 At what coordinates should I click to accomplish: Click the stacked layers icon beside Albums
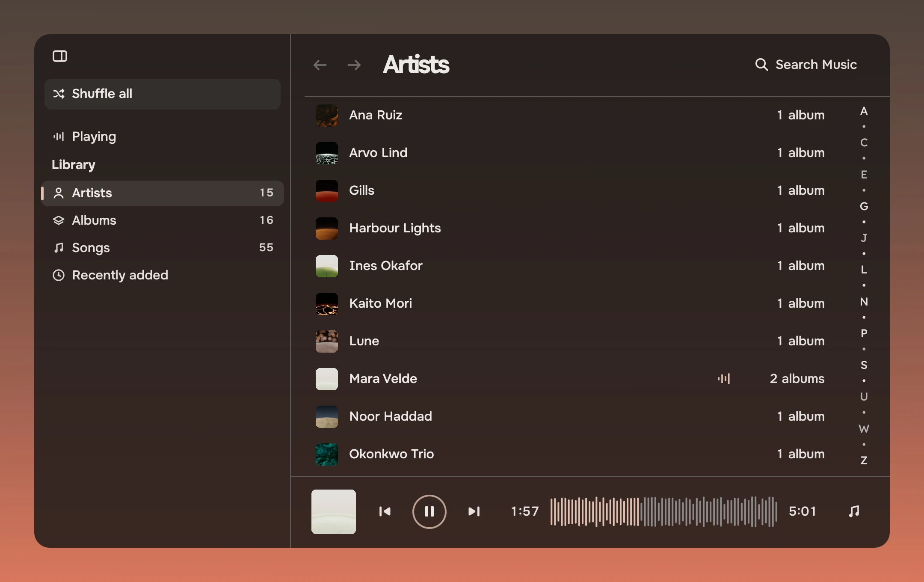59,220
